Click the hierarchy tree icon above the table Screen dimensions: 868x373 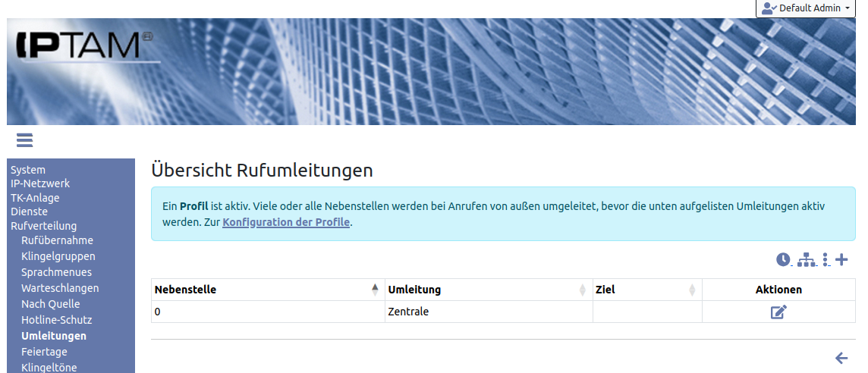[x=806, y=260]
